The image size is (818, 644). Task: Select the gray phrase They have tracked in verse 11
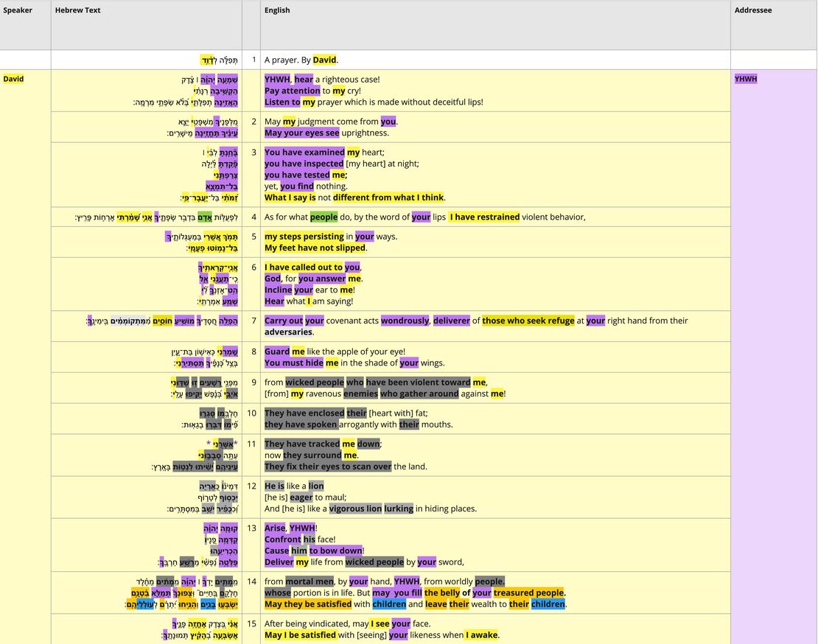[x=301, y=444]
